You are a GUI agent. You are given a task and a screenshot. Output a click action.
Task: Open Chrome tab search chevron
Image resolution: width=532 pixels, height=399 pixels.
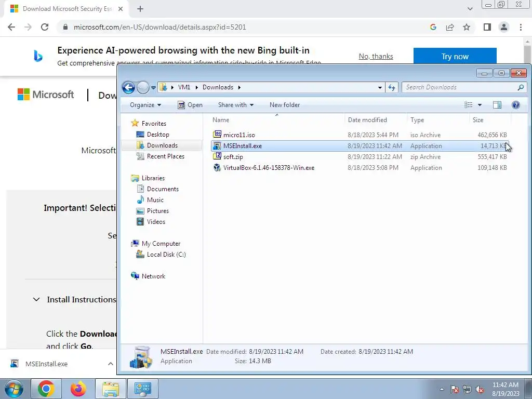470,9
